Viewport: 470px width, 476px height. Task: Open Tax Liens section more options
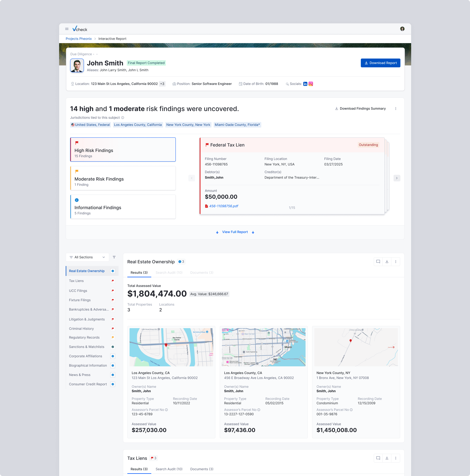click(x=395, y=458)
